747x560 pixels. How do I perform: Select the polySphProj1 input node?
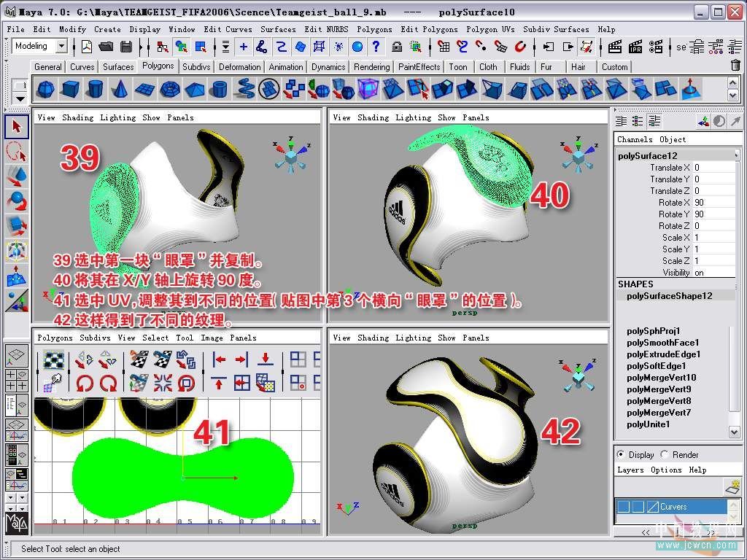pyautogui.click(x=653, y=331)
